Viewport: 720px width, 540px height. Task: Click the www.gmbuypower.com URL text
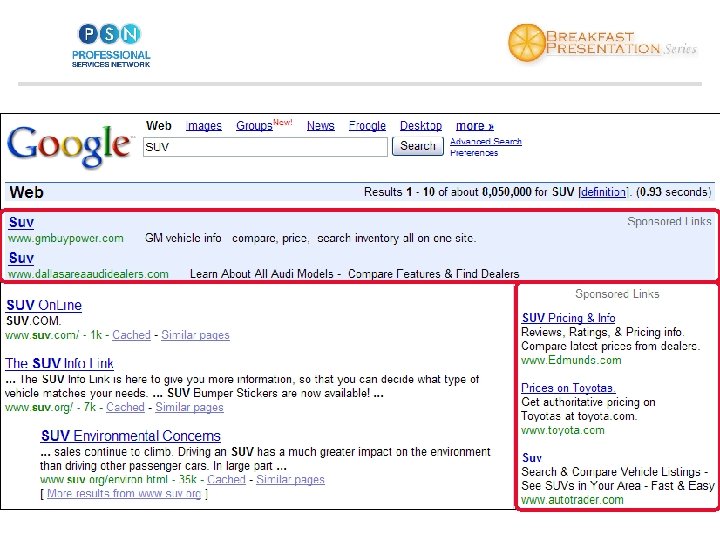point(66,238)
